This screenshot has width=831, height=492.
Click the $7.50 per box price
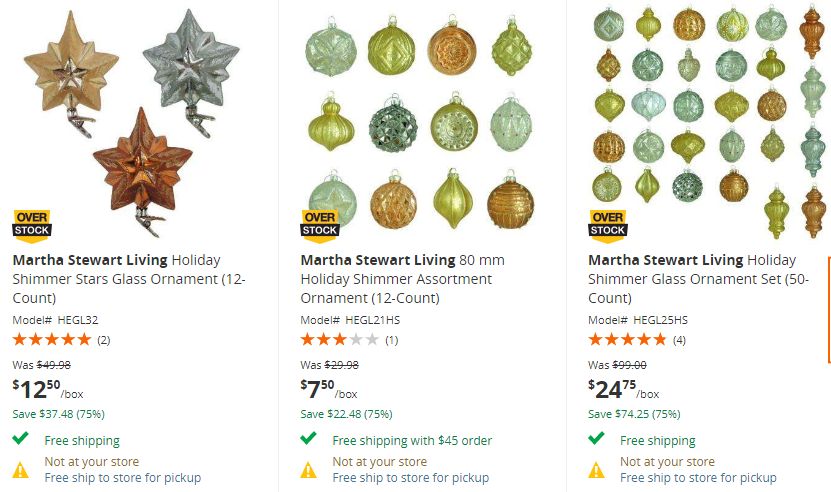328,388
